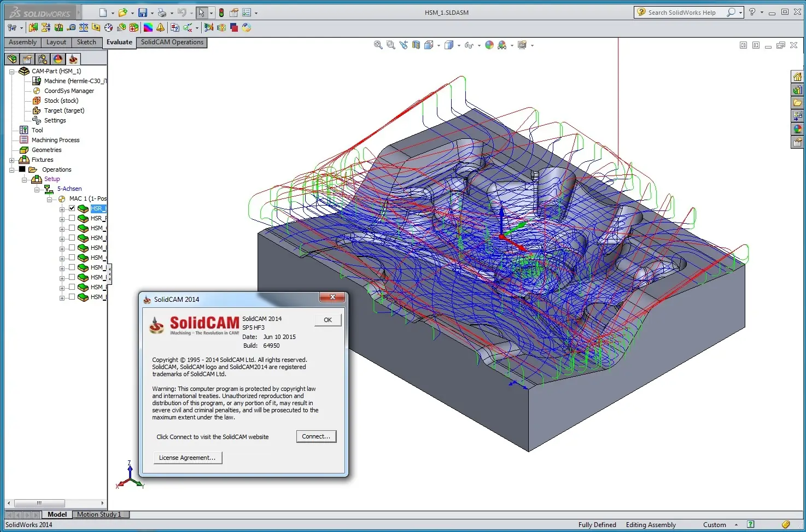This screenshot has height=532, width=806.
Task: Expand the Fixtures tree node
Action: (11, 160)
